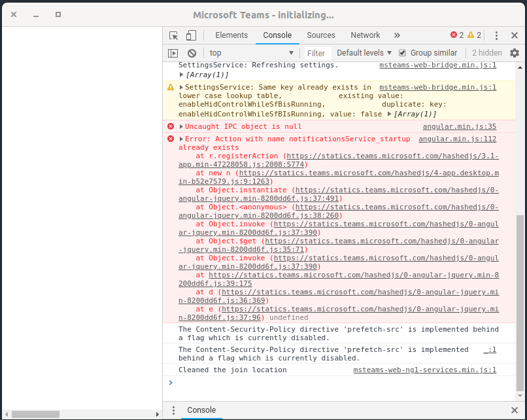527x420 pixels.
Task: Switch to the Elements tab
Action: click(x=231, y=35)
